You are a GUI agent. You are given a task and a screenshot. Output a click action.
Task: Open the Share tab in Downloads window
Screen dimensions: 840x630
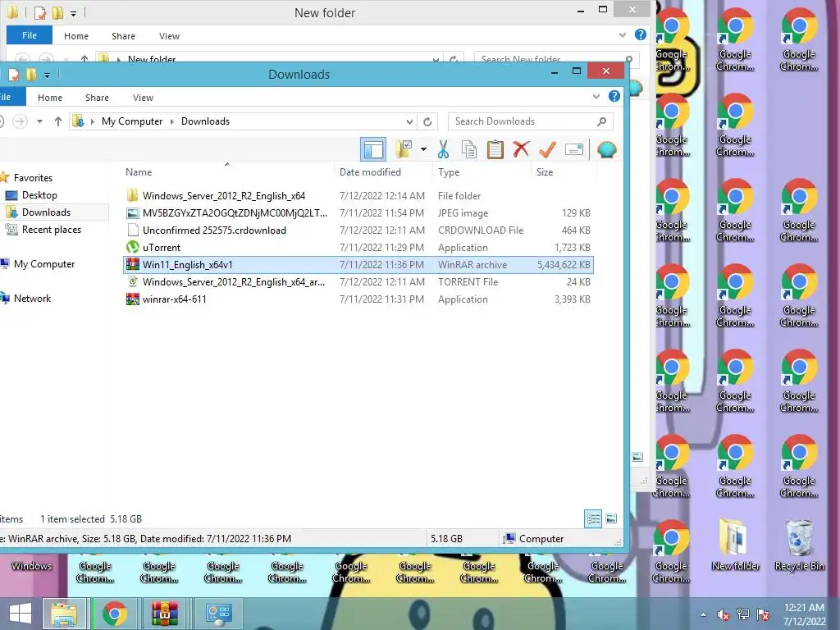(x=97, y=98)
